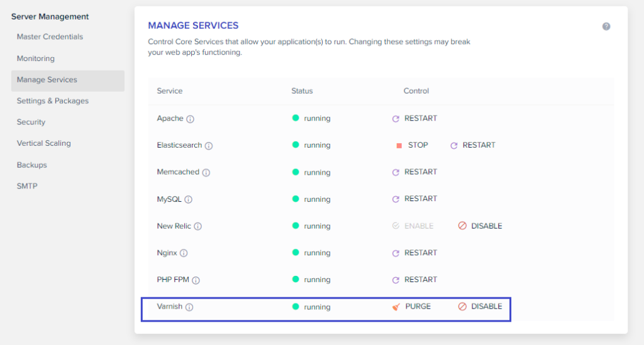Screen dimensions: 644x345
Task: Restart the Nginx service
Action: [414, 253]
